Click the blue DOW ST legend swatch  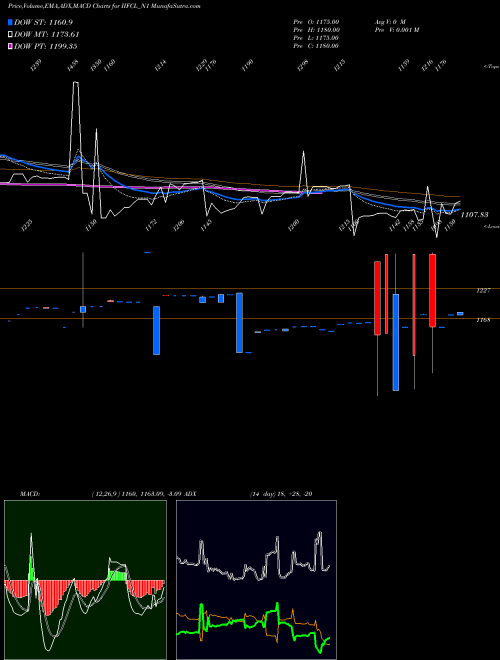11,22
